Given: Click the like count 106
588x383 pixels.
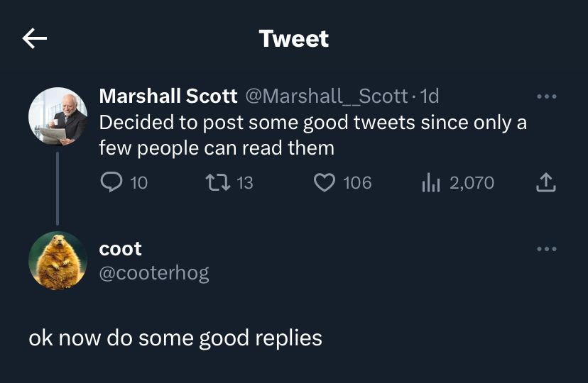Looking at the screenshot, I should [357, 183].
